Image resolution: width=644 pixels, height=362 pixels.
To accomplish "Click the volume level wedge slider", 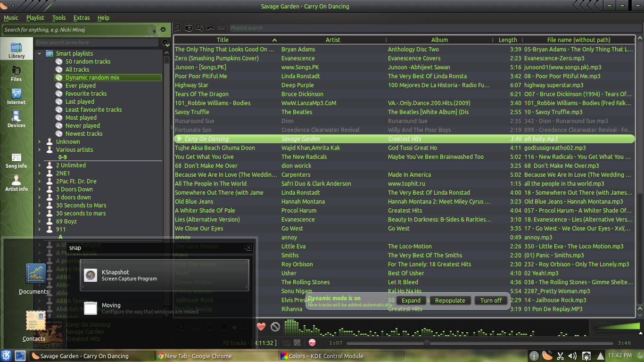I will point(617,326).
